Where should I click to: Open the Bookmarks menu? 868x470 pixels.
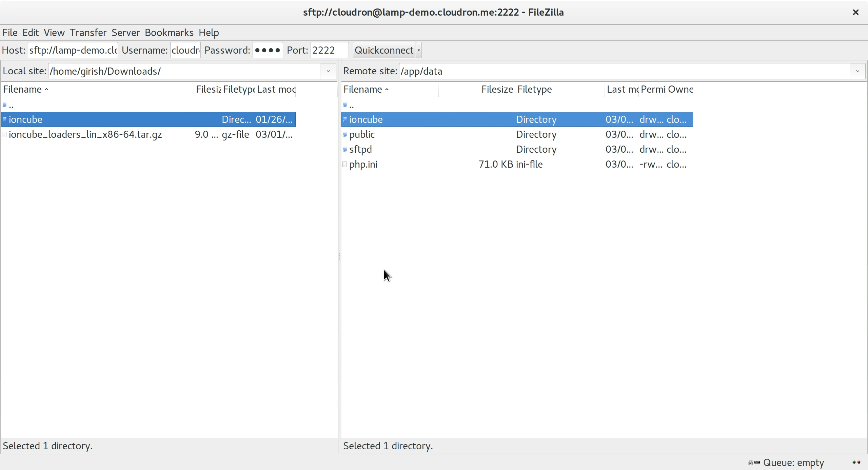pos(169,32)
